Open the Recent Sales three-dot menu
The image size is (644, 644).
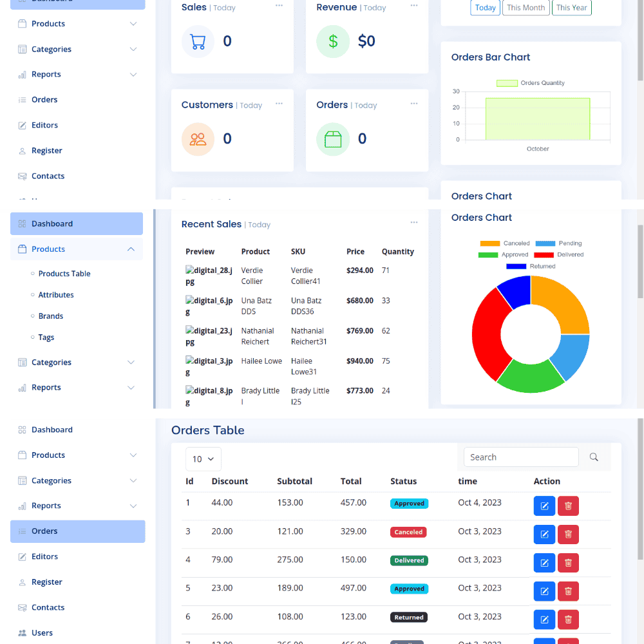pos(414,223)
